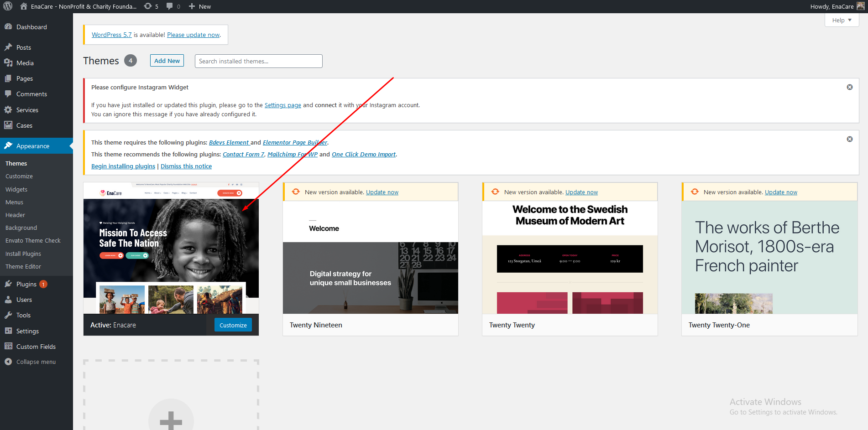Click the Media icon in sidebar
Image resolution: width=868 pixels, height=430 pixels.
pyautogui.click(x=8, y=63)
